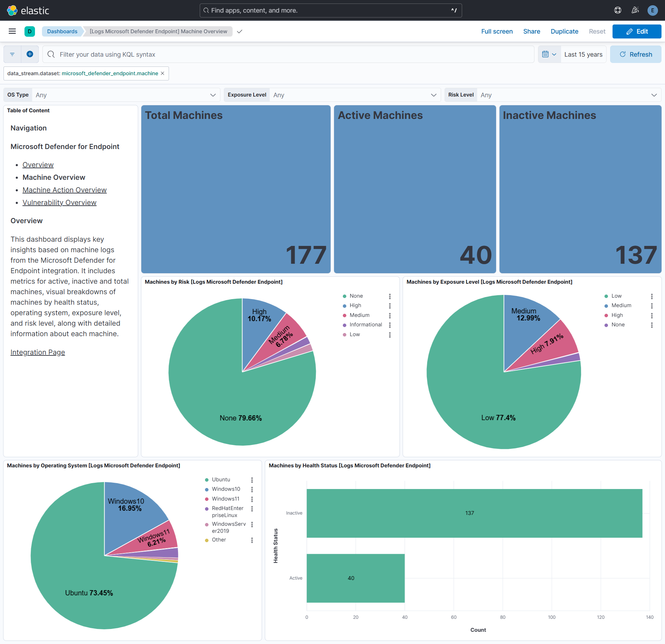Click the Edit button
This screenshot has width=665, height=644.
637,31
